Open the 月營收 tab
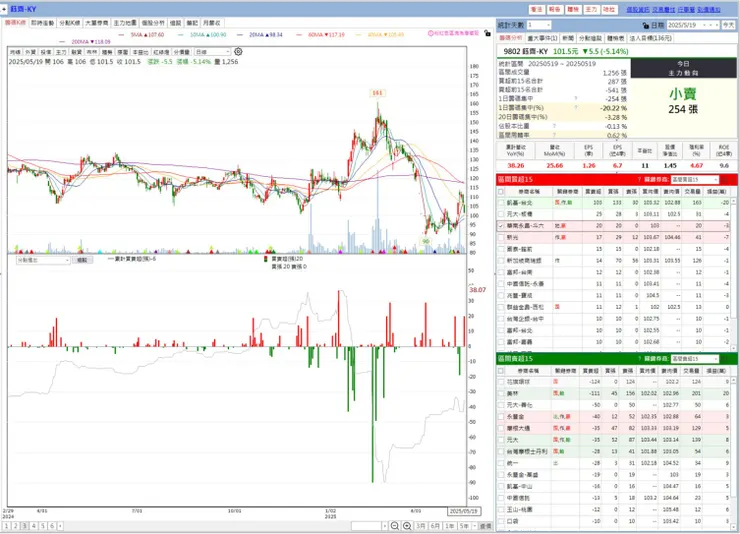 click(211, 23)
